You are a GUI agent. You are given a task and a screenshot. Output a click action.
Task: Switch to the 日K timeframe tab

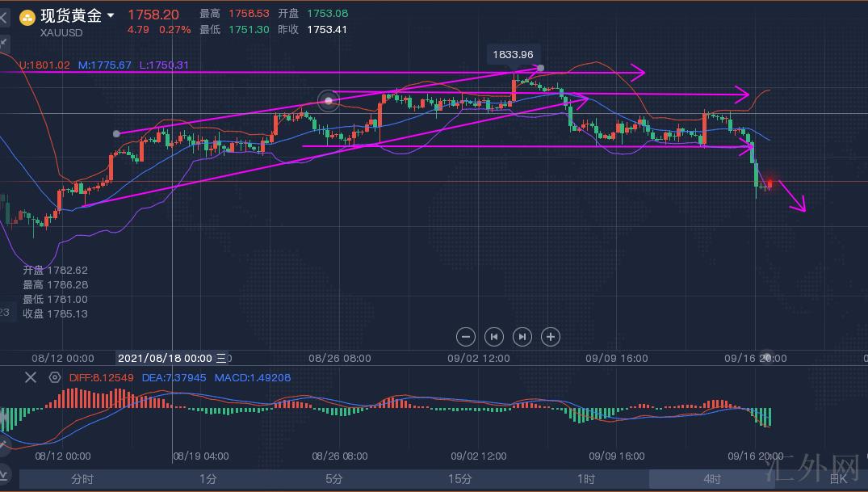click(x=838, y=479)
